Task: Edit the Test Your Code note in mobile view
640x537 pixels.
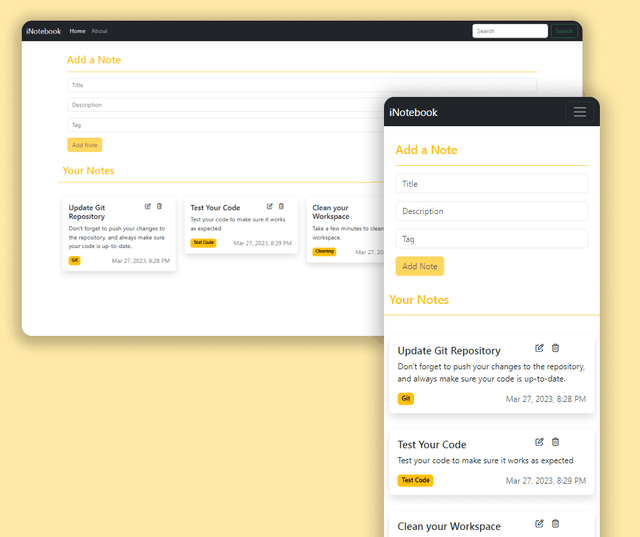Action: tap(539, 442)
